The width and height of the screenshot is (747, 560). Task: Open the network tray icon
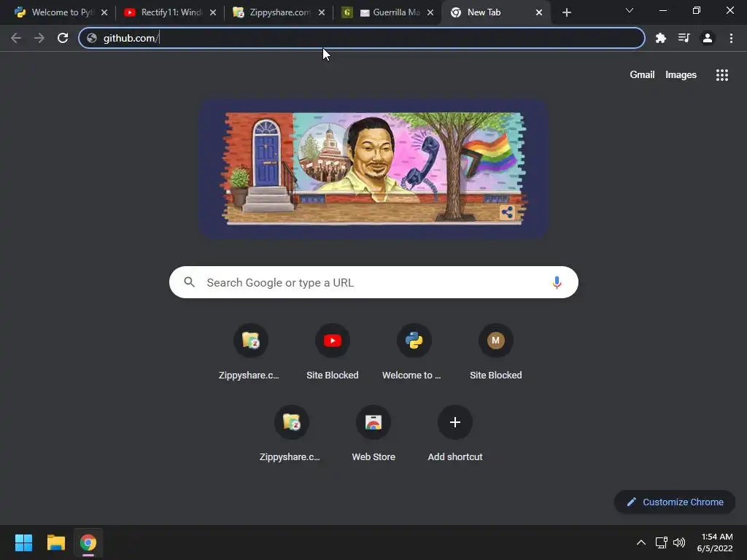click(x=661, y=542)
